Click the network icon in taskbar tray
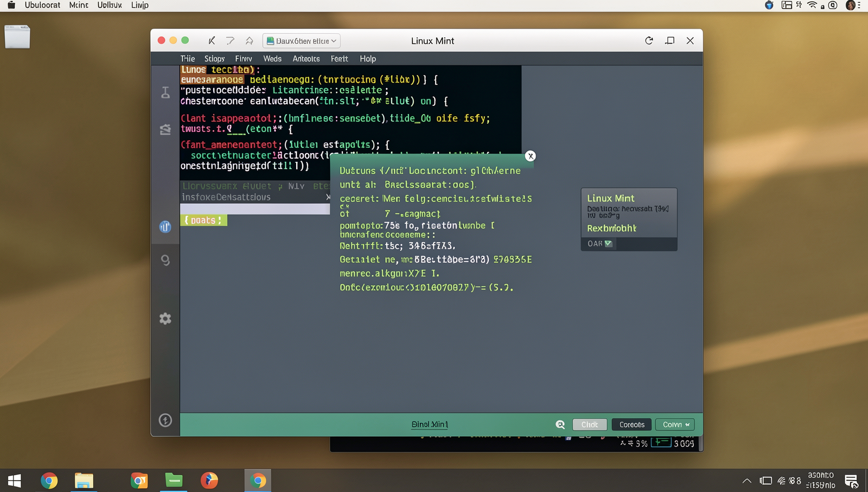The height and width of the screenshot is (492, 868). (782, 481)
